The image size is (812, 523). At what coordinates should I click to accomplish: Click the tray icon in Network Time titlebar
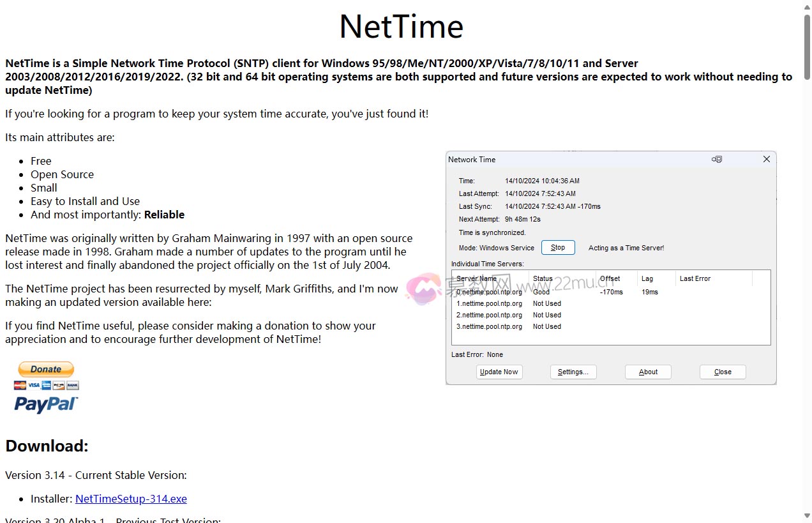(x=716, y=159)
